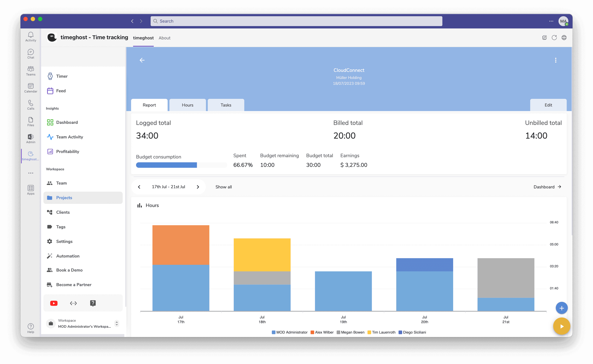Click the back arrow on CloudConnect header
Screen dimensions: 593x364
pos(142,60)
